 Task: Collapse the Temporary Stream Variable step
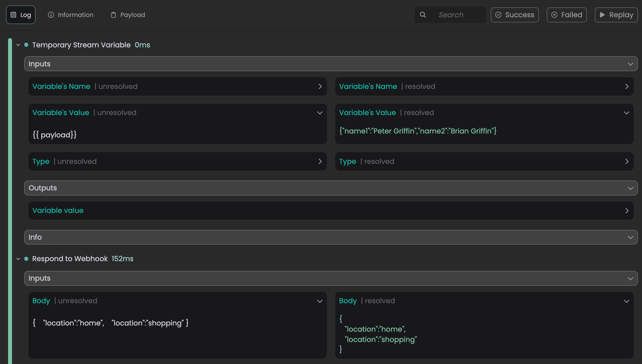pos(18,45)
